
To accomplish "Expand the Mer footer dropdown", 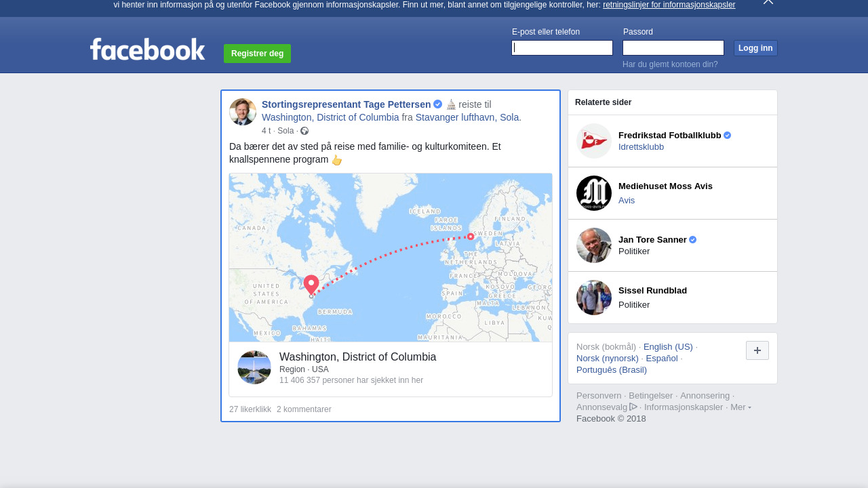I will click(741, 407).
